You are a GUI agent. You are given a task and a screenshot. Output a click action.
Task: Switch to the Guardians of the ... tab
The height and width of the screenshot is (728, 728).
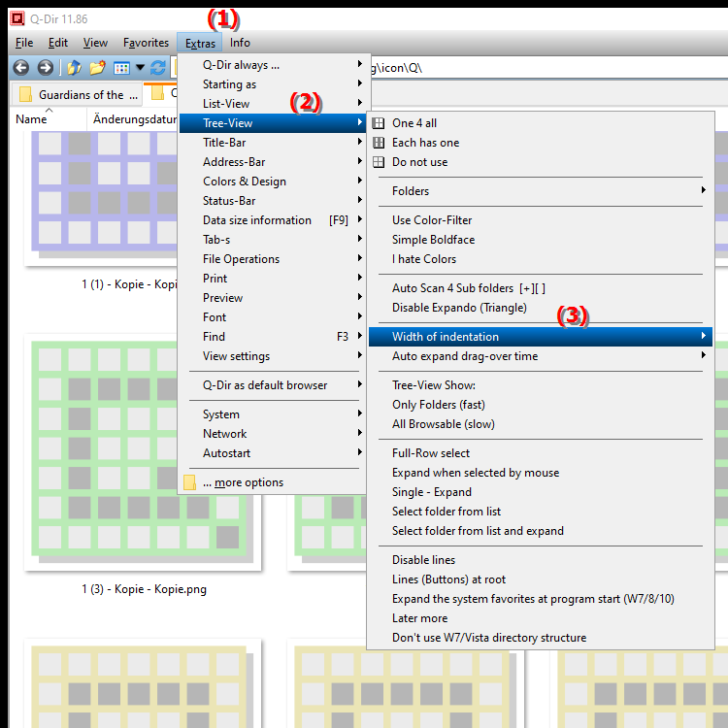[77, 94]
